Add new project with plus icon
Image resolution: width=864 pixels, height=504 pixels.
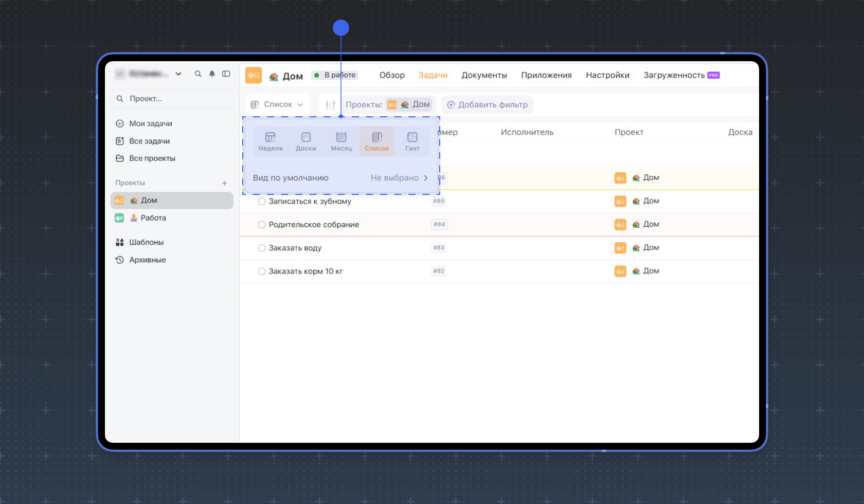(x=224, y=183)
